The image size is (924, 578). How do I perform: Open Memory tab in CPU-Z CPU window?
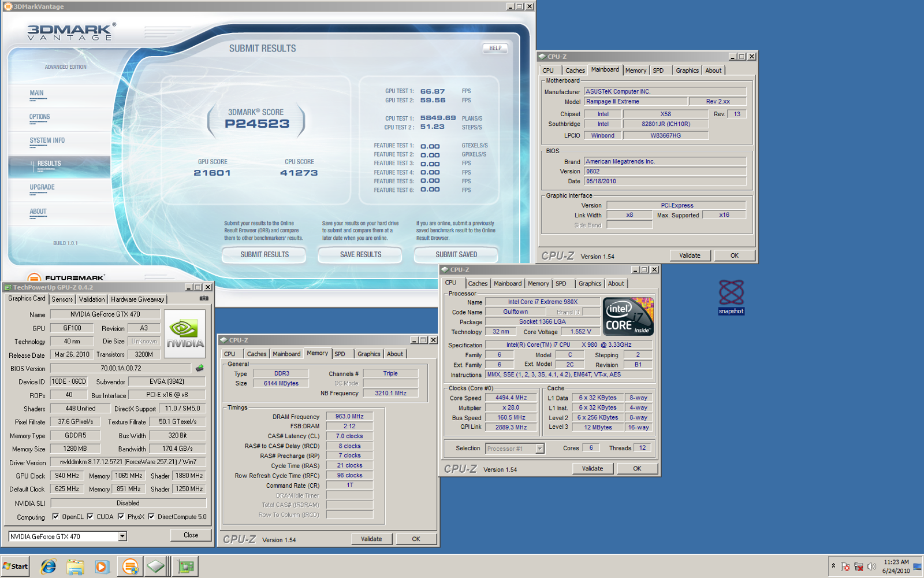(538, 284)
